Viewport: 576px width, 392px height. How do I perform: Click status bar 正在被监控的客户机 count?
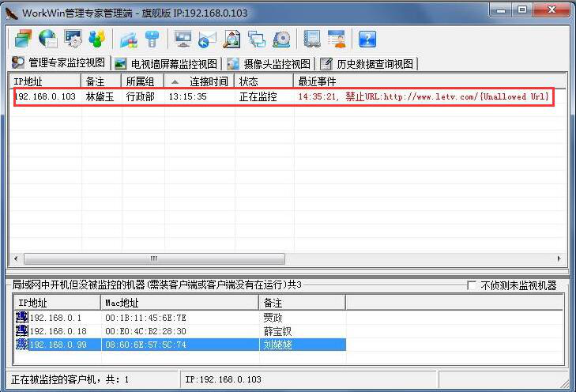click(x=70, y=379)
